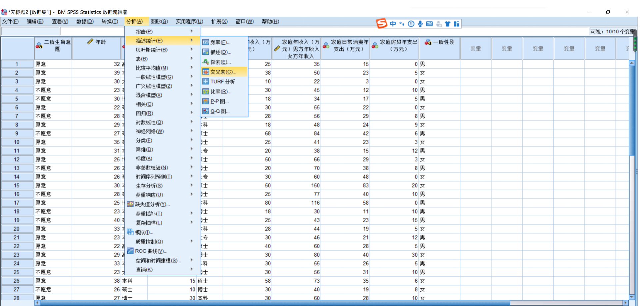Click vertical scrollbar up arrow

(632, 63)
